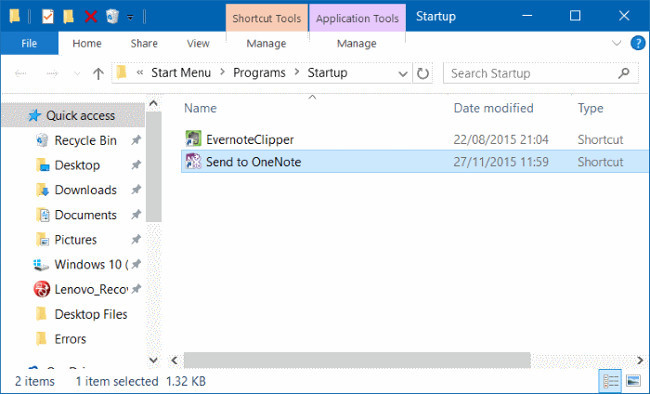Click the date 27/11/2015 11:59 cell
Screen dimensions: 650x394
pyautogui.click(x=501, y=162)
